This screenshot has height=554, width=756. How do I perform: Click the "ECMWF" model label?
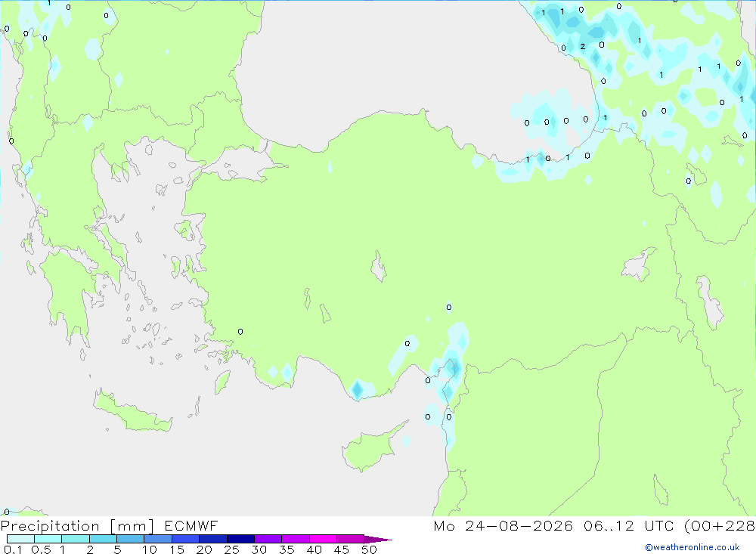click(191, 525)
